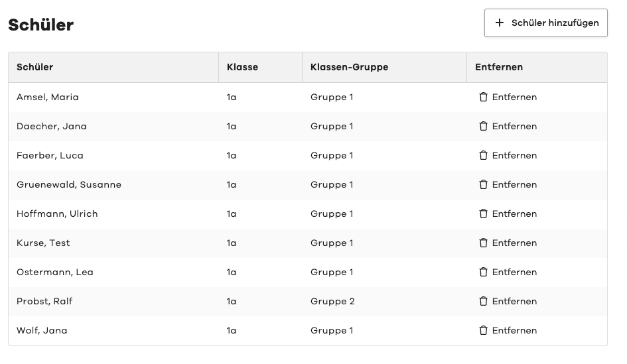Click Entfernen text for Probst, Ralf
Screen dimensions: 627x364
pyautogui.click(x=514, y=302)
